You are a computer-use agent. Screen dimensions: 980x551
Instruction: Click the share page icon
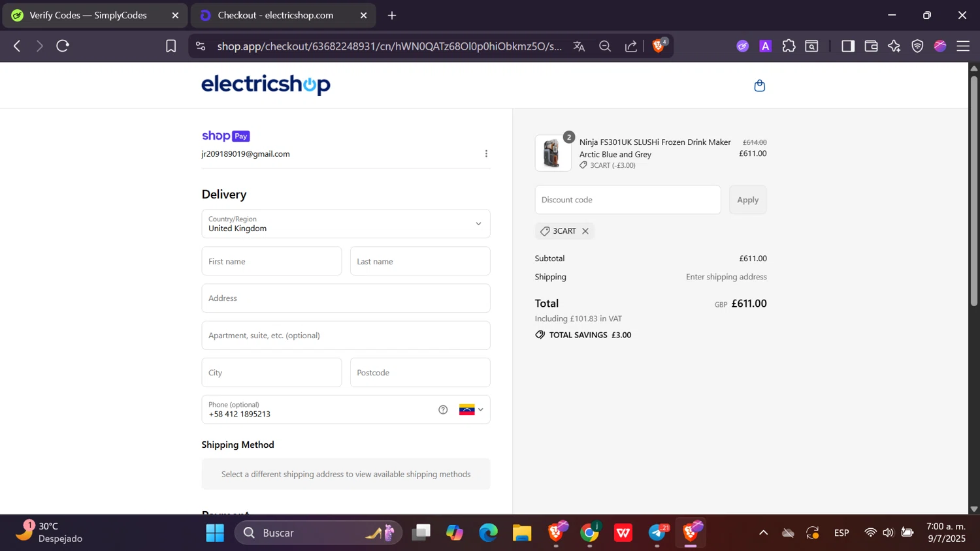pos(631,46)
